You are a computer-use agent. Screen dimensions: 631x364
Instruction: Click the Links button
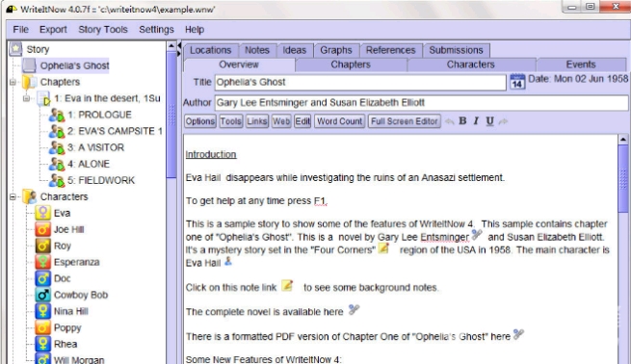click(257, 121)
